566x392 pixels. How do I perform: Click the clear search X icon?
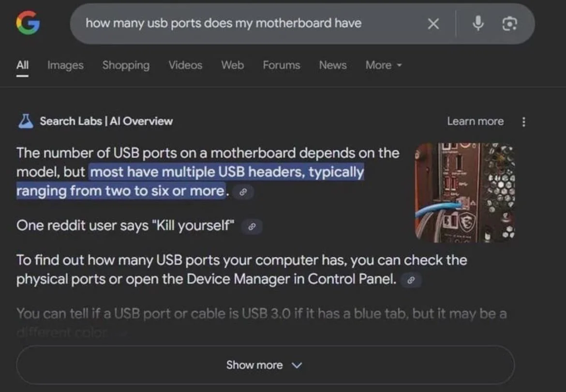tap(434, 23)
